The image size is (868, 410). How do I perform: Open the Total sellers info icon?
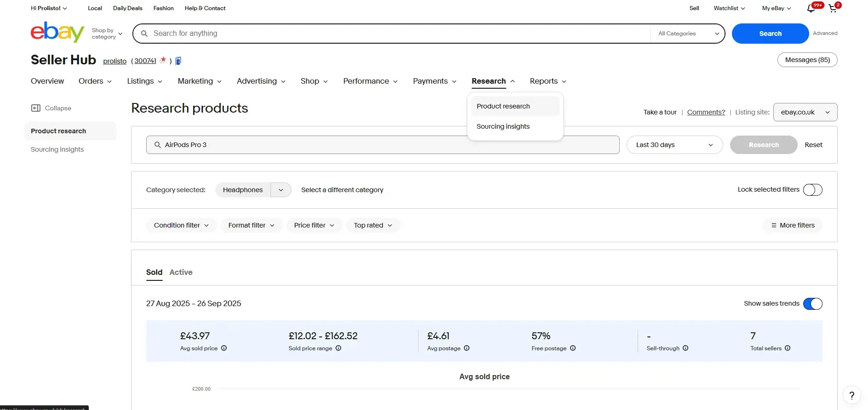[x=788, y=348]
